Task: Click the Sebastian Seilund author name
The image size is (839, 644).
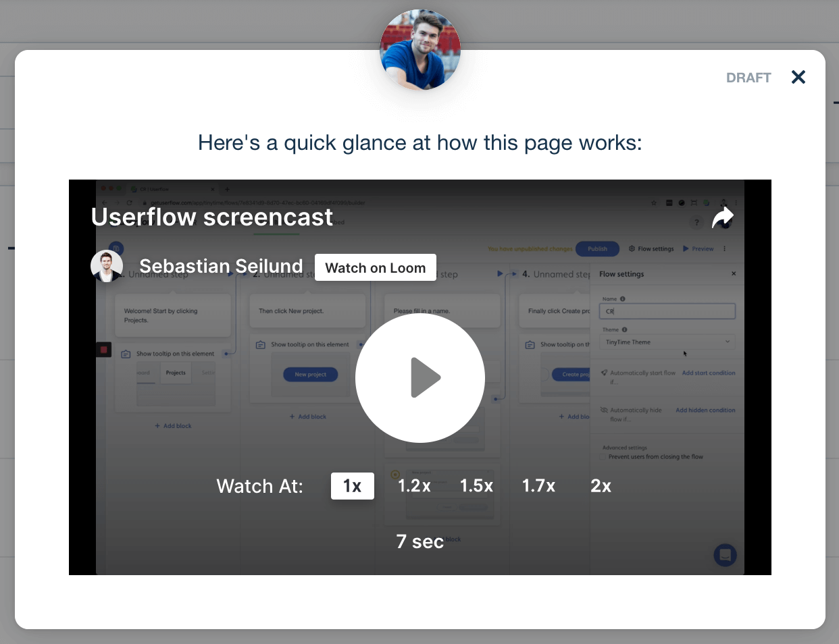Action: tap(221, 266)
